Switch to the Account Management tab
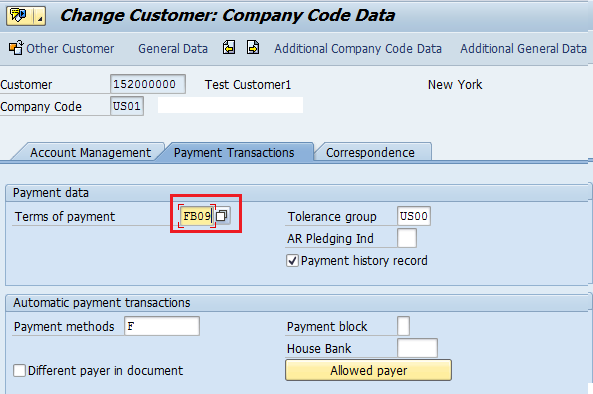Viewport: 593px width, 394px height. [x=90, y=153]
